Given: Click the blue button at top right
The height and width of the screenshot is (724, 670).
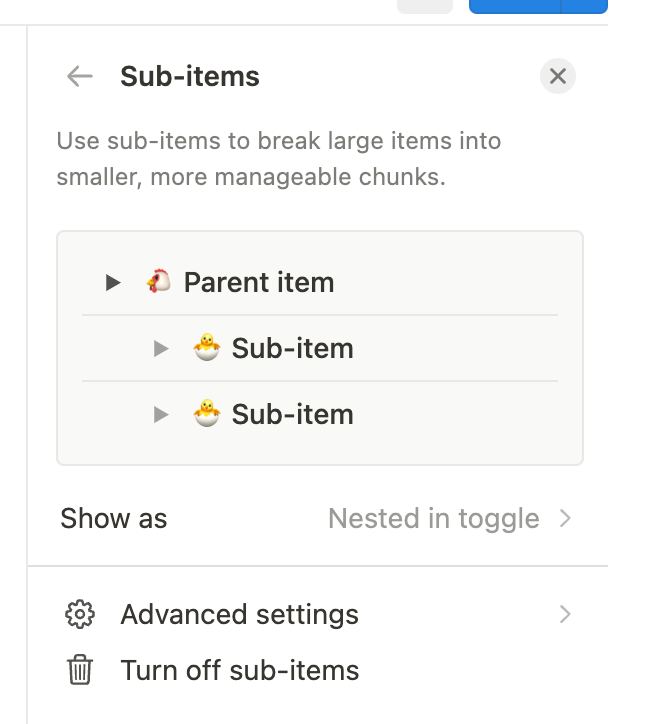Looking at the screenshot, I should click(x=538, y=6).
